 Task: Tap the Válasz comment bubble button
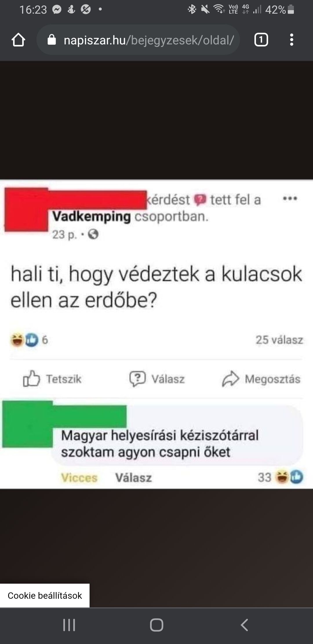(x=157, y=379)
